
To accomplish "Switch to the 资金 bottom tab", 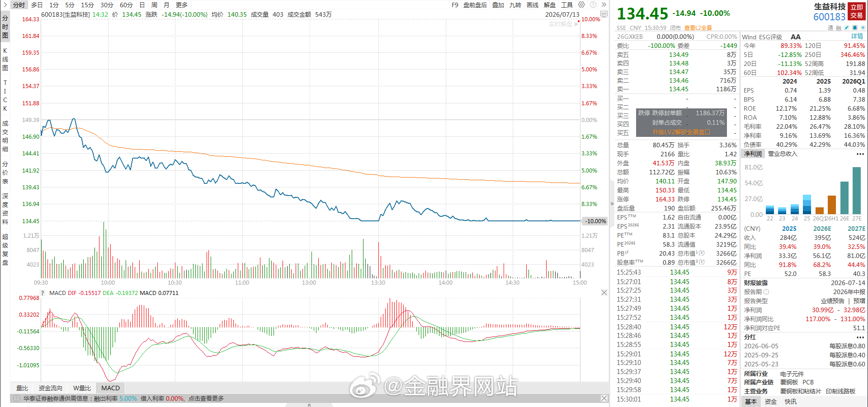I will (x=771, y=402).
